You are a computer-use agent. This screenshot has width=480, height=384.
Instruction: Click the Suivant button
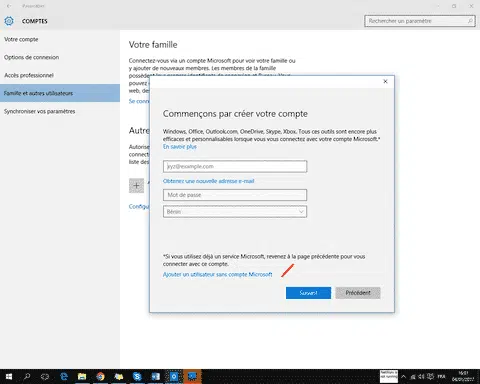coord(308,293)
